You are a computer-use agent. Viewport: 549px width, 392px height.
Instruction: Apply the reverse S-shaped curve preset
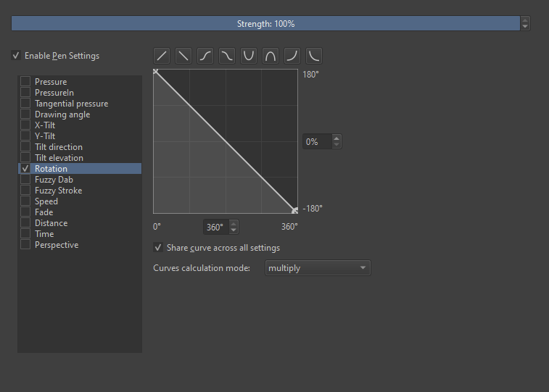[x=227, y=56]
